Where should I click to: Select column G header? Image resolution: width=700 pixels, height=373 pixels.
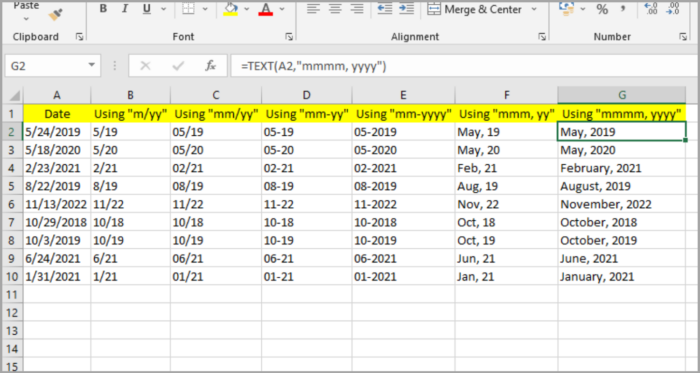(621, 95)
